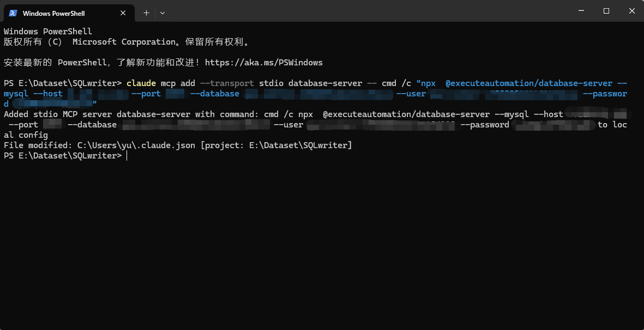Screen dimensions: 644x330
Task: Click the 'Microsoft Corporation' copyright text
Action: (124, 42)
